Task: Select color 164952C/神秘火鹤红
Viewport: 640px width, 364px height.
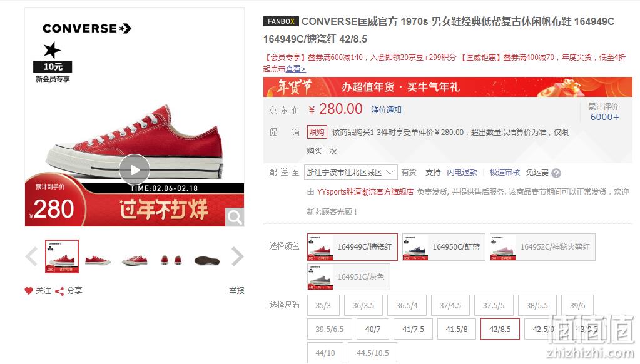Action: (542, 247)
